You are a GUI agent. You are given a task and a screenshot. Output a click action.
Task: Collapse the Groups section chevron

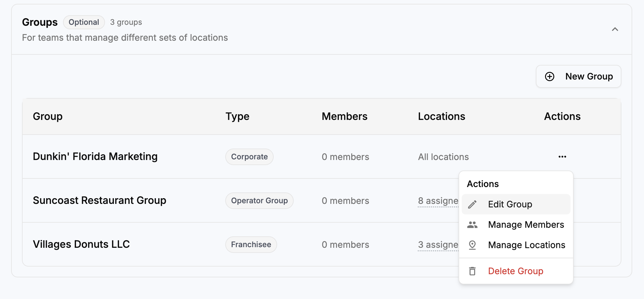point(615,29)
